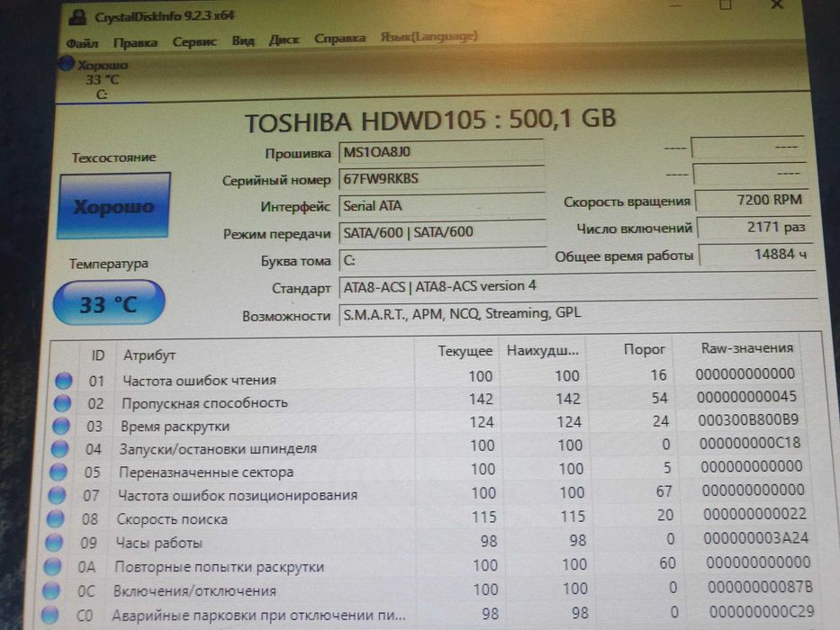Select row Аварийные парковки при отключении пи...
The height and width of the screenshot is (630, 840).
[429, 613]
